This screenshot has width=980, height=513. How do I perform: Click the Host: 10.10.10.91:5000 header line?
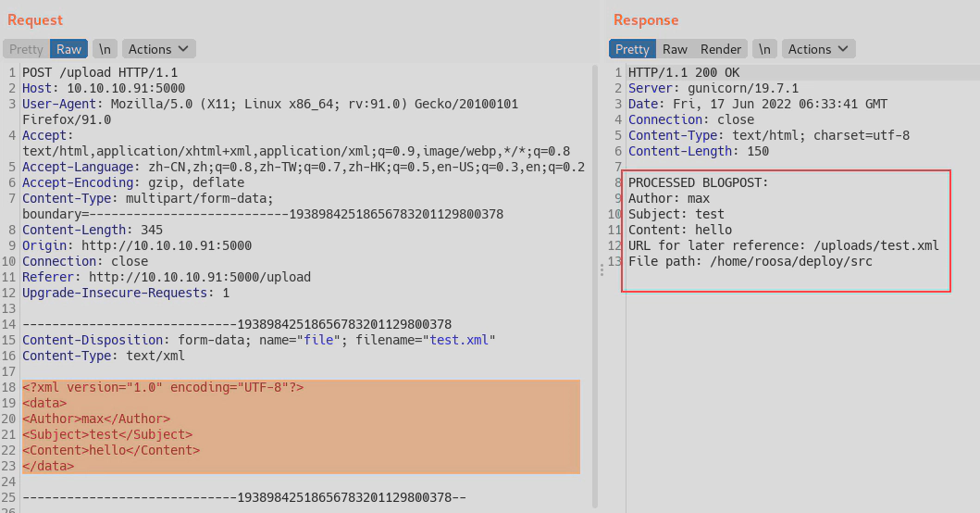(x=104, y=88)
